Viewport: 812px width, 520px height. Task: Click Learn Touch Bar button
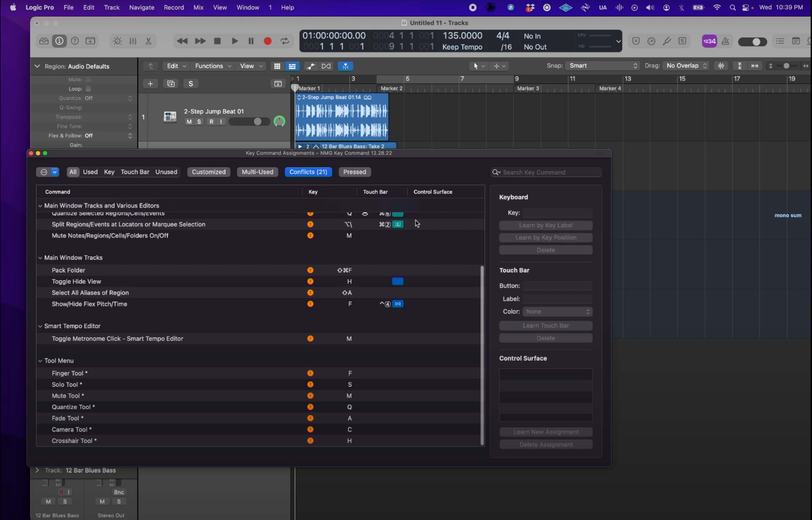pos(546,326)
